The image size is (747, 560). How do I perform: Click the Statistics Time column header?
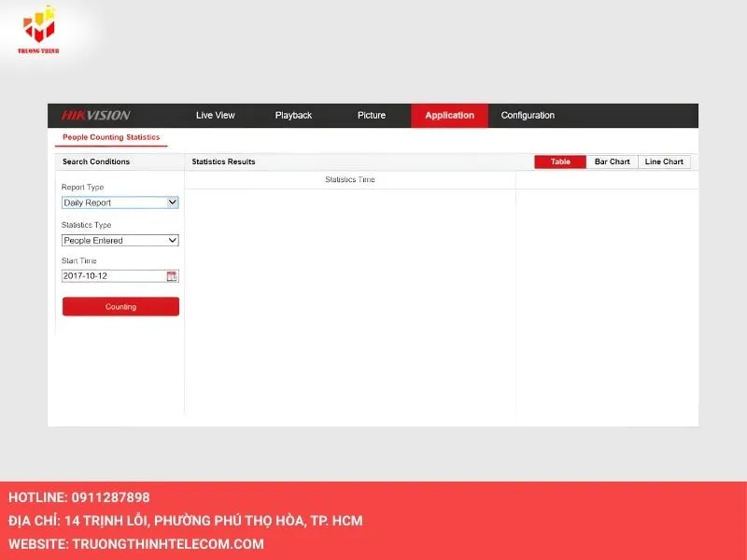(350, 179)
